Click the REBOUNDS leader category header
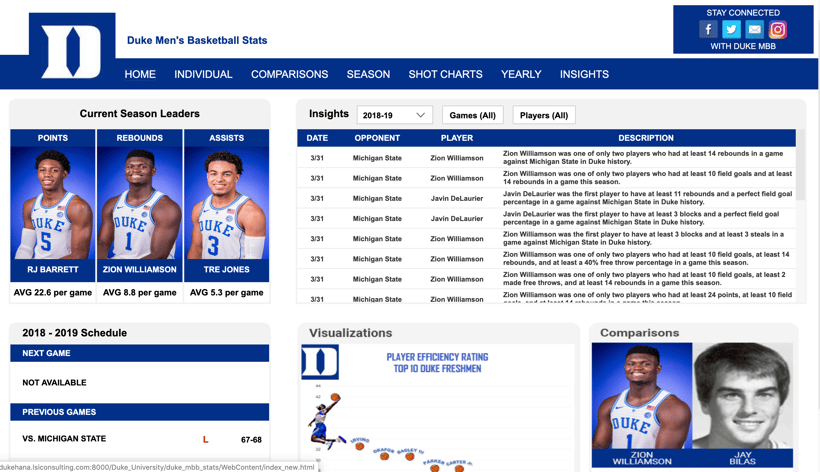820x472 pixels. 140,138
